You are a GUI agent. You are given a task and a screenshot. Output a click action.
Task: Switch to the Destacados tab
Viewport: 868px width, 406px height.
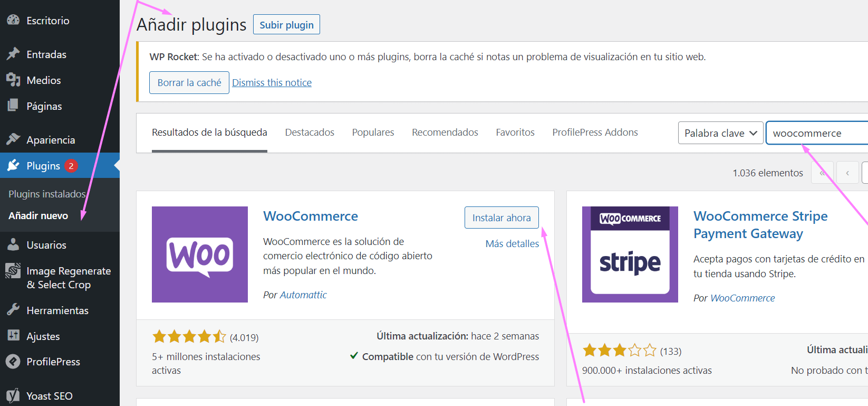[310, 133]
